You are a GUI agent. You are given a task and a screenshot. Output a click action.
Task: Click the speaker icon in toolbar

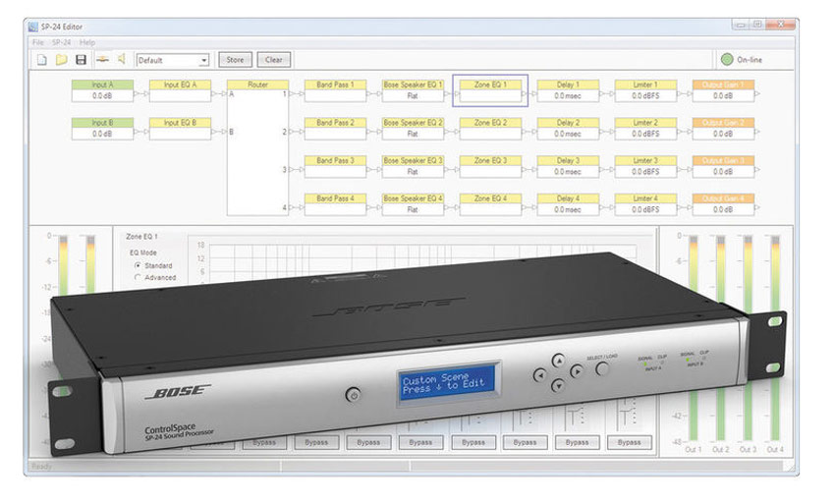[x=122, y=60]
